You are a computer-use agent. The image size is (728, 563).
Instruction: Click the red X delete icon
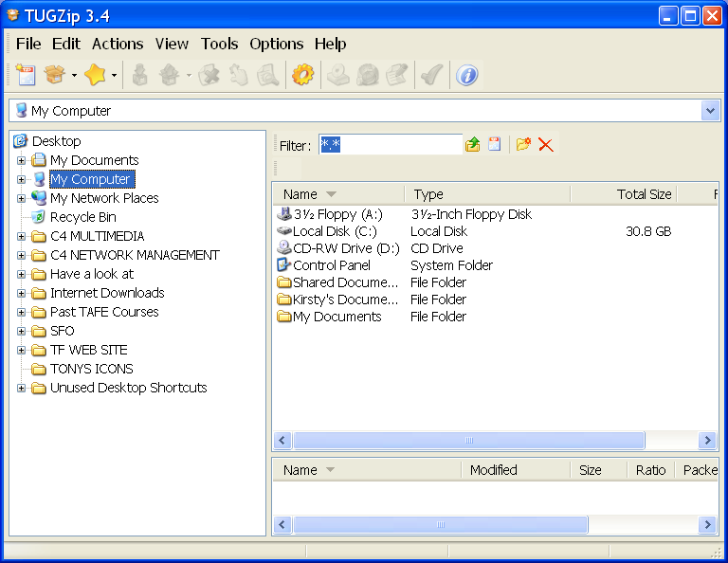(x=546, y=144)
